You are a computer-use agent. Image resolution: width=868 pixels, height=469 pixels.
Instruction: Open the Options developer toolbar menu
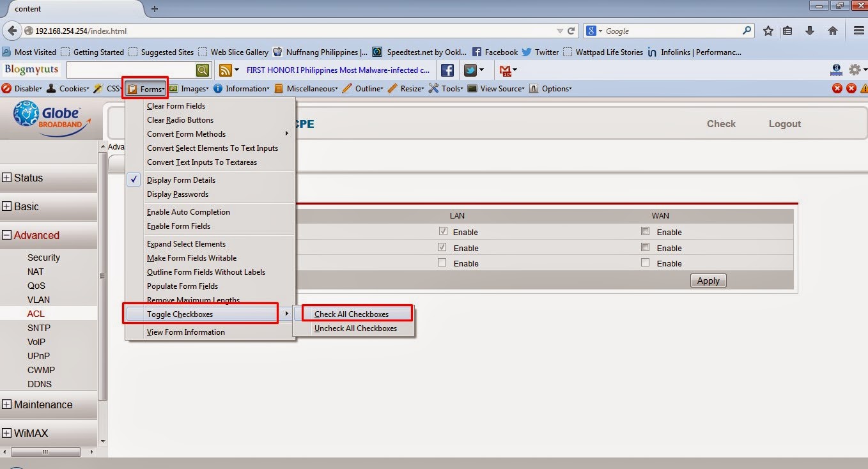pos(551,89)
